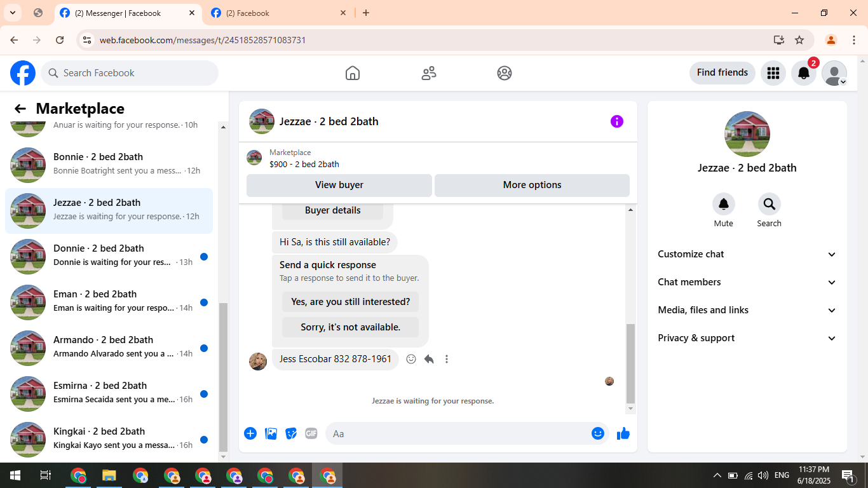868x488 pixels.
Task: Search within the conversation
Action: (x=770, y=204)
